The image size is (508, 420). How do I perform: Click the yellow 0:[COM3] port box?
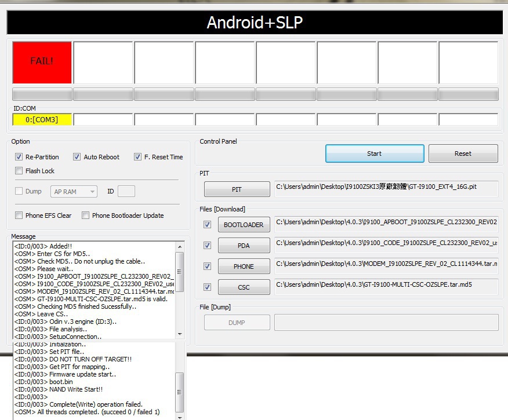pyautogui.click(x=42, y=119)
